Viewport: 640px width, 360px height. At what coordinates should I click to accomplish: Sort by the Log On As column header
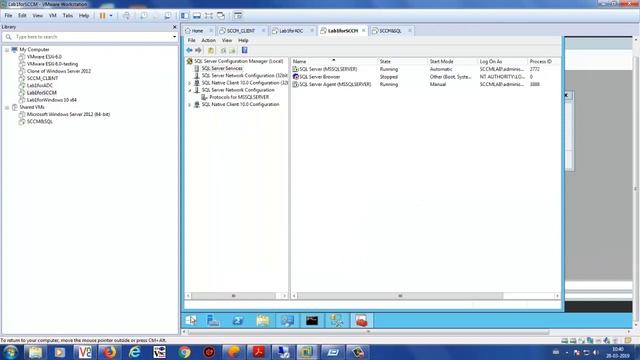pos(502,62)
